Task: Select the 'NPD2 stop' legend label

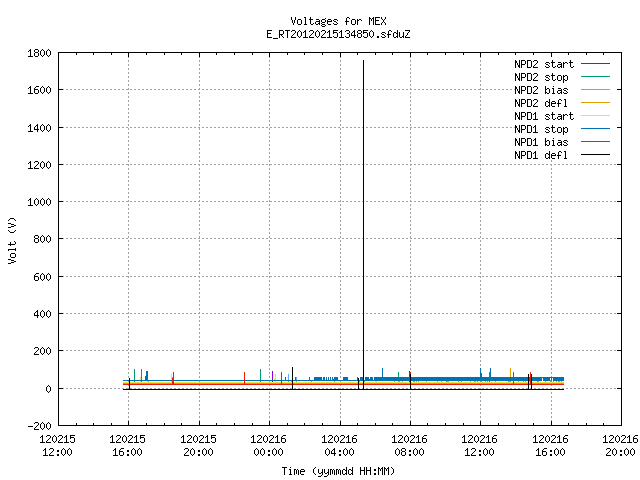Action: (x=541, y=77)
